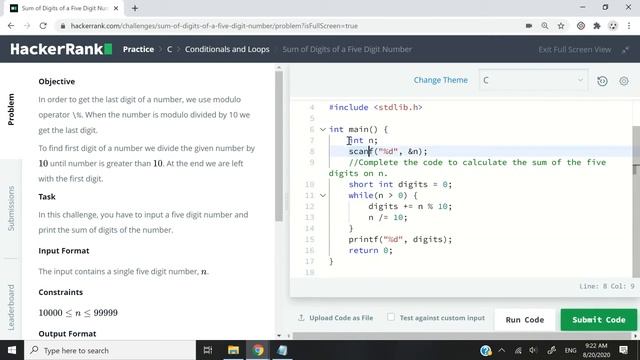Switch to the Submissions side tab
The image size is (640, 360).
pos(11,209)
